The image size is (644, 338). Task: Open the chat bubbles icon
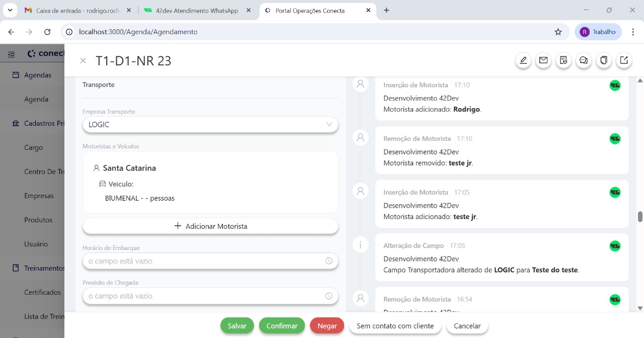click(x=584, y=60)
